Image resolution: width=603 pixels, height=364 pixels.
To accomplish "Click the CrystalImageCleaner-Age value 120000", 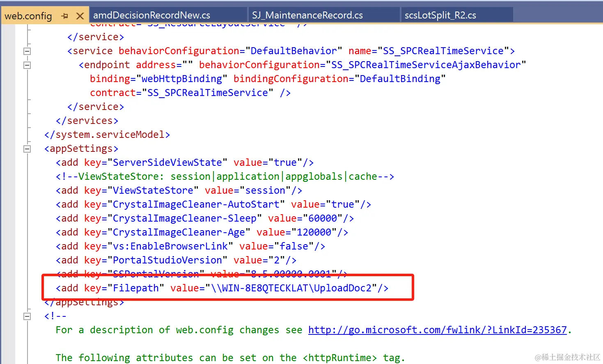I will pos(314,232).
